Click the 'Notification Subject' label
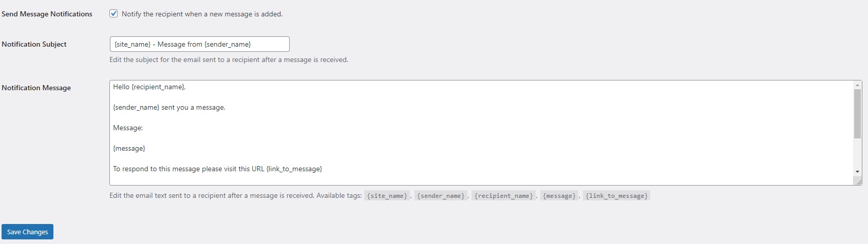Viewport: 868px width, 244px height. (34, 44)
